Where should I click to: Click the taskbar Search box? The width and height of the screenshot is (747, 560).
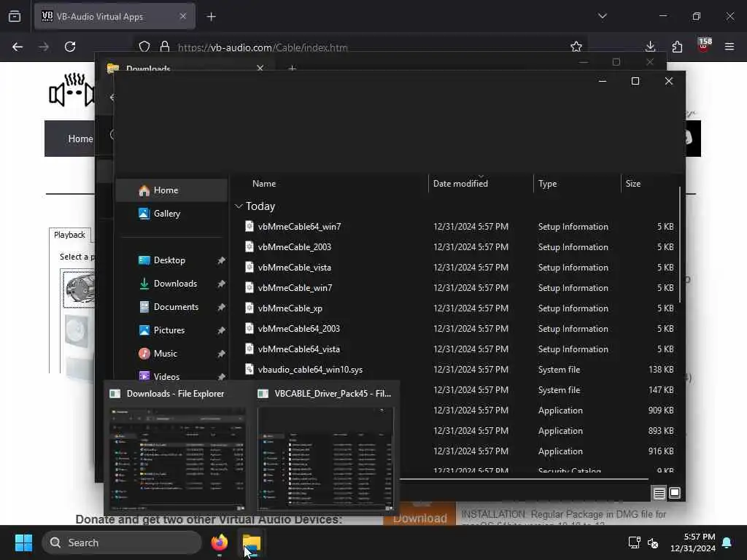click(x=122, y=542)
